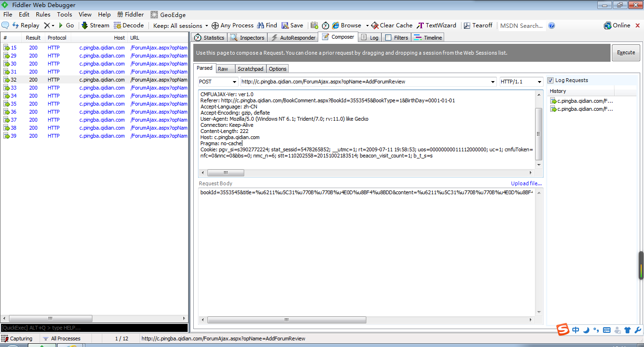Open the Tools menu
Viewport: 644px width, 347px height.
[x=65, y=15]
